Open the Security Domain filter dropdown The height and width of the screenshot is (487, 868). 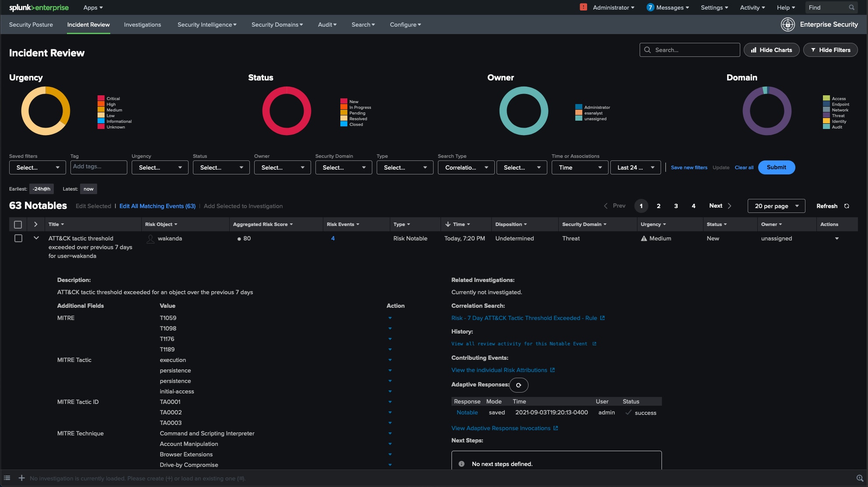click(x=344, y=167)
